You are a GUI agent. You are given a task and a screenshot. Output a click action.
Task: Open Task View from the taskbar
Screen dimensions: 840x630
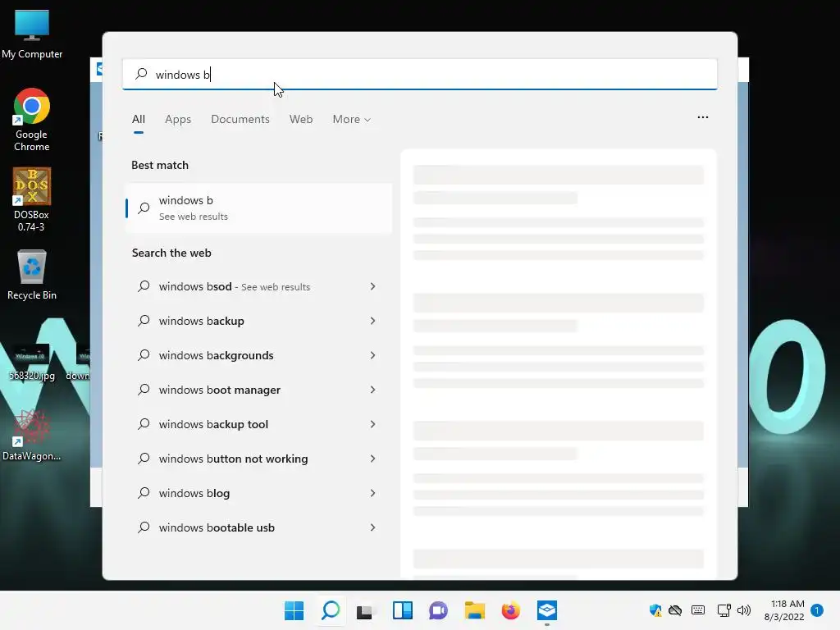(x=365, y=610)
